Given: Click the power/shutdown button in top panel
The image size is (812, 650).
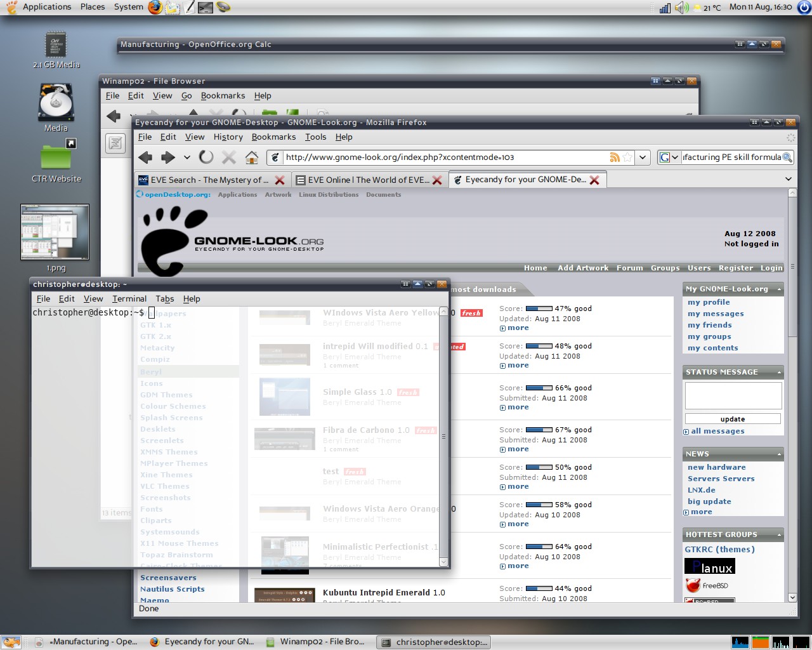Looking at the screenshot, I should pos(804,7).
